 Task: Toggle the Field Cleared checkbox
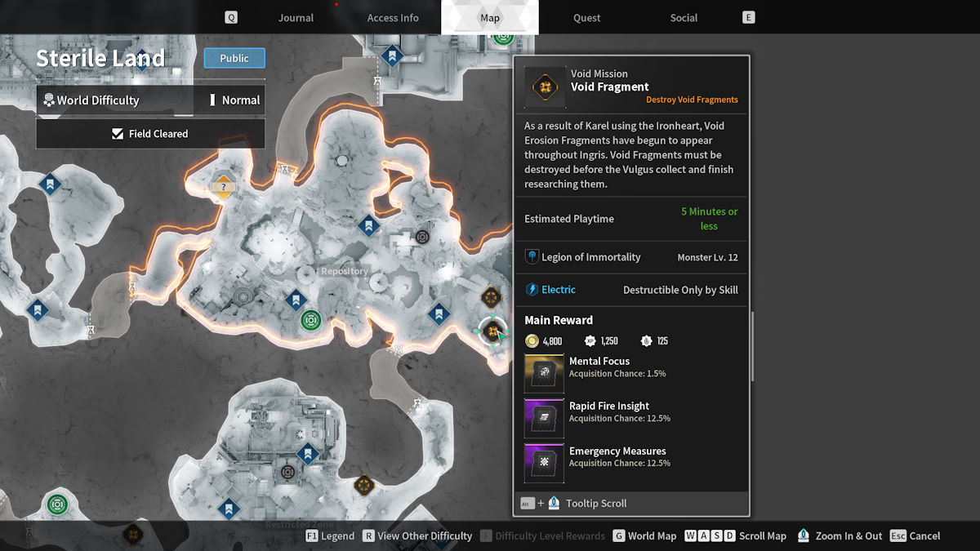coord(118,134)
